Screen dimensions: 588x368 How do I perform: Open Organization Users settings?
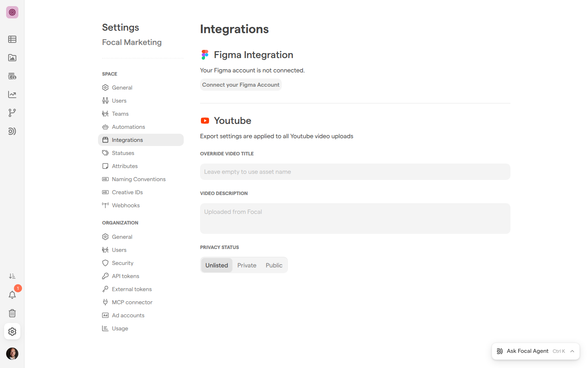141,250
